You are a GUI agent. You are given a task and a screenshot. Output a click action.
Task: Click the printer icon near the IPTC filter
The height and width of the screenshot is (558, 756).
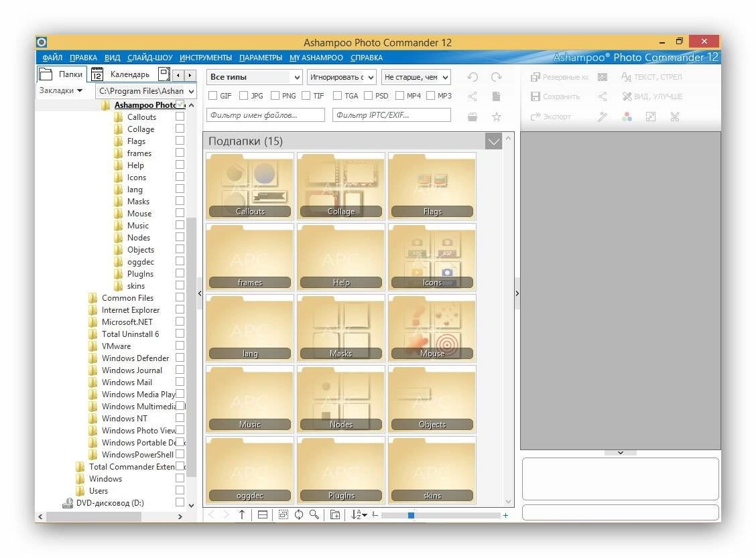tap(472, 117)
